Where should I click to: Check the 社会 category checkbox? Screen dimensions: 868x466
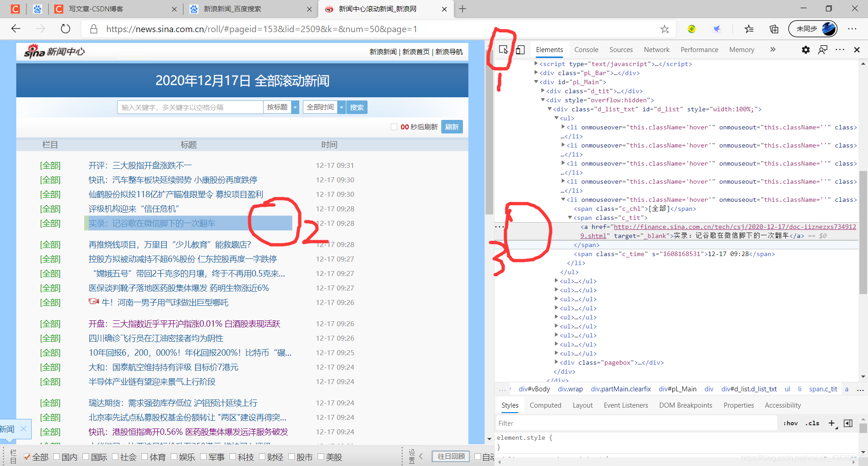tap(115, 456)
